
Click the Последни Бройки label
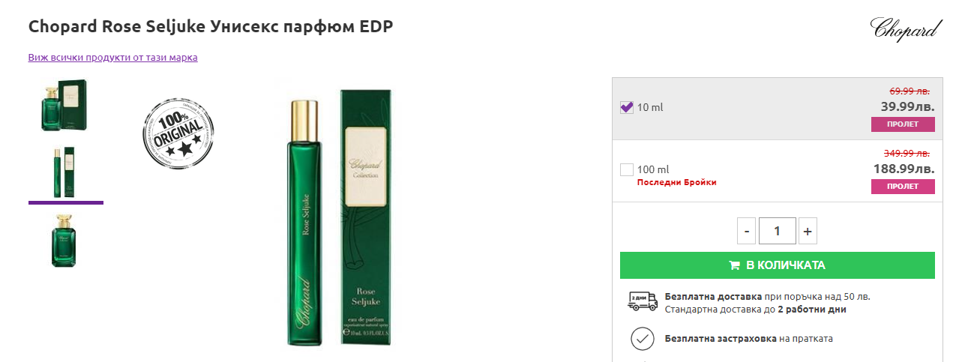[x=676, y=182]
